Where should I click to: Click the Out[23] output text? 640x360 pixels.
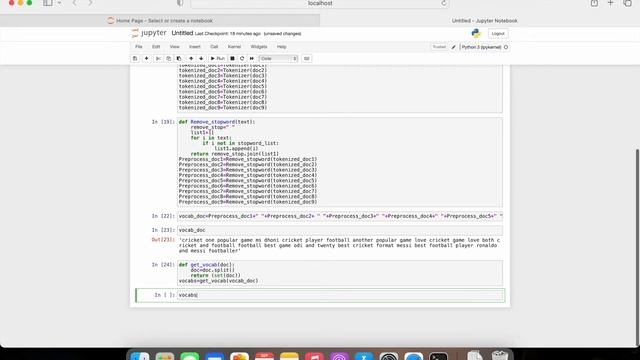[x=339, y=245]
